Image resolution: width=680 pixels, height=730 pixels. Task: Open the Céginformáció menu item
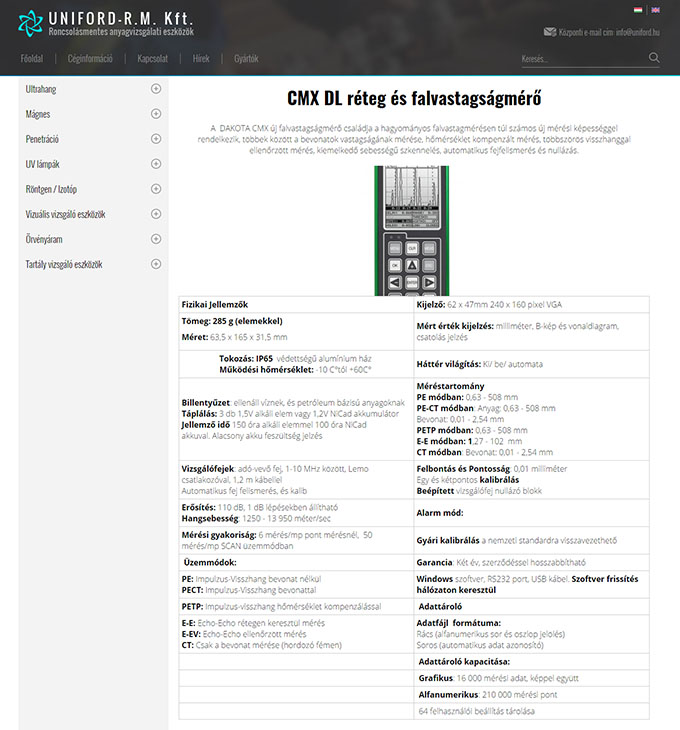pos(90,59)
